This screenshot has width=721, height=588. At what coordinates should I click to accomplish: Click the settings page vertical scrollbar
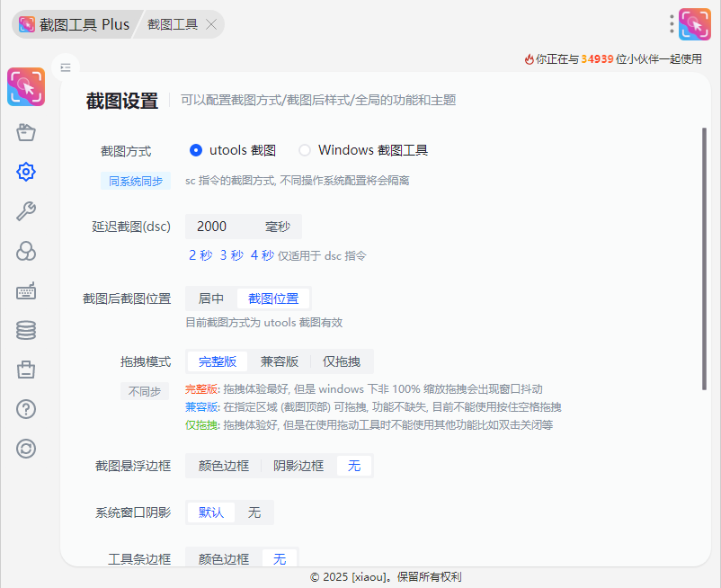point(704,259)
